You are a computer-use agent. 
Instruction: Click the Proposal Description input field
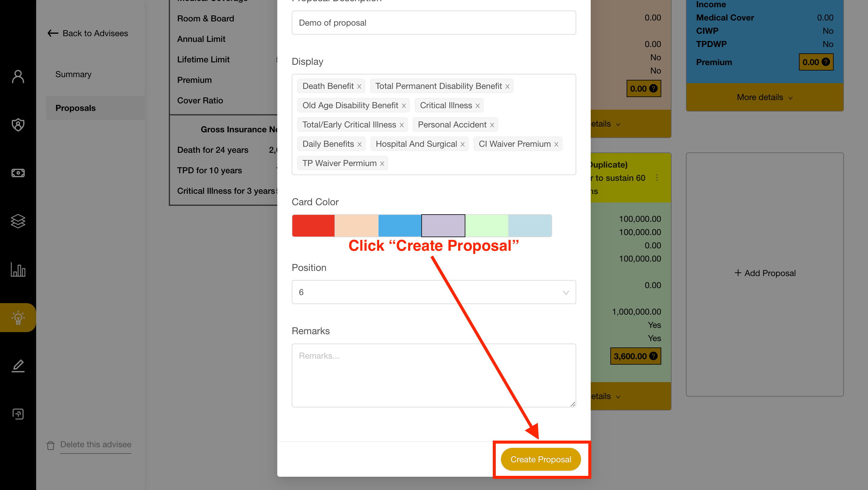point(433,23)
